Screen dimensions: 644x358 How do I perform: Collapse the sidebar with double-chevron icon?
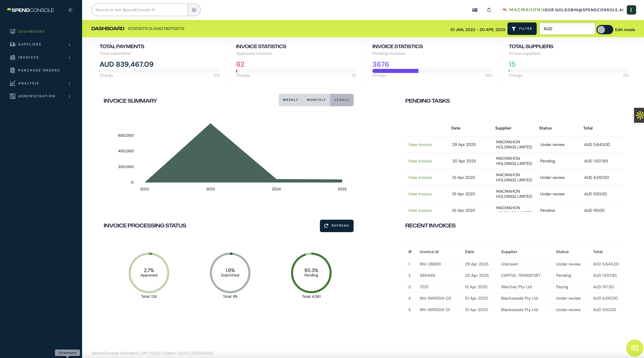(70, 10)
